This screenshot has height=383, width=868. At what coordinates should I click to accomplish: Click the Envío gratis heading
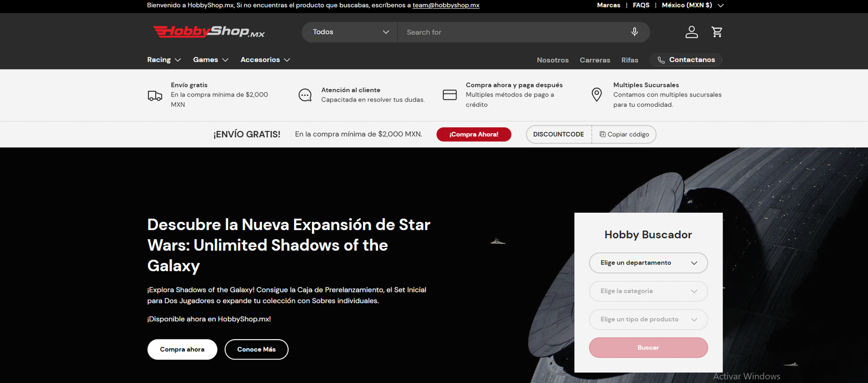[x=189, y=85]
